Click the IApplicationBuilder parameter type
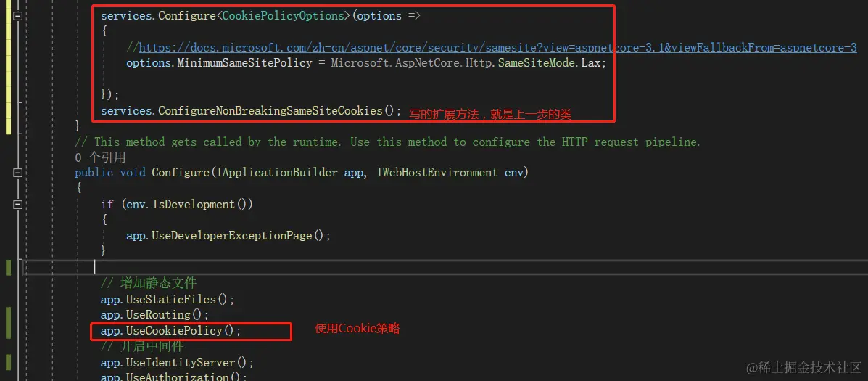 pos(277,173)
